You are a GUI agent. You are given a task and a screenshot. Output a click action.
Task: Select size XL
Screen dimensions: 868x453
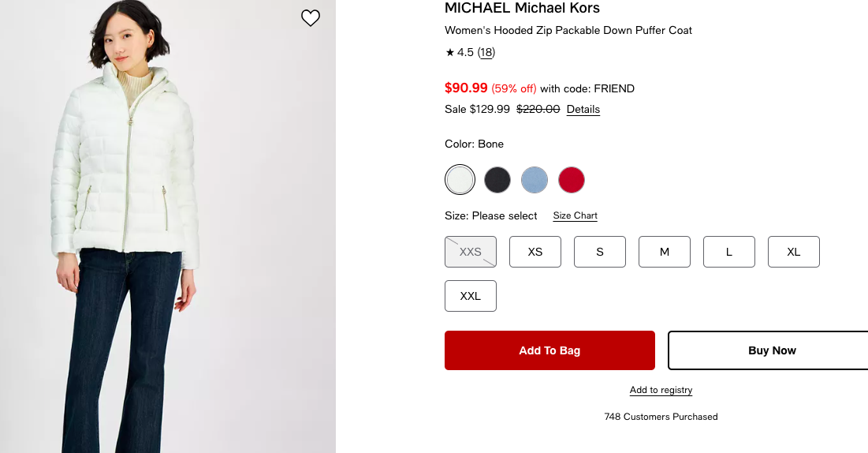(x=794, y=252)
